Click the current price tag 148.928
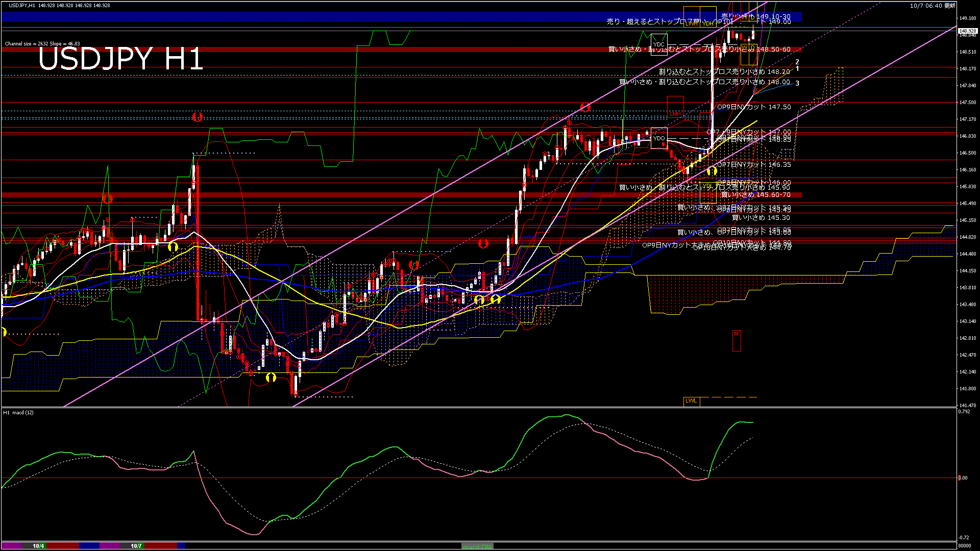Viewport: 980px width, 551px height. 967,31
